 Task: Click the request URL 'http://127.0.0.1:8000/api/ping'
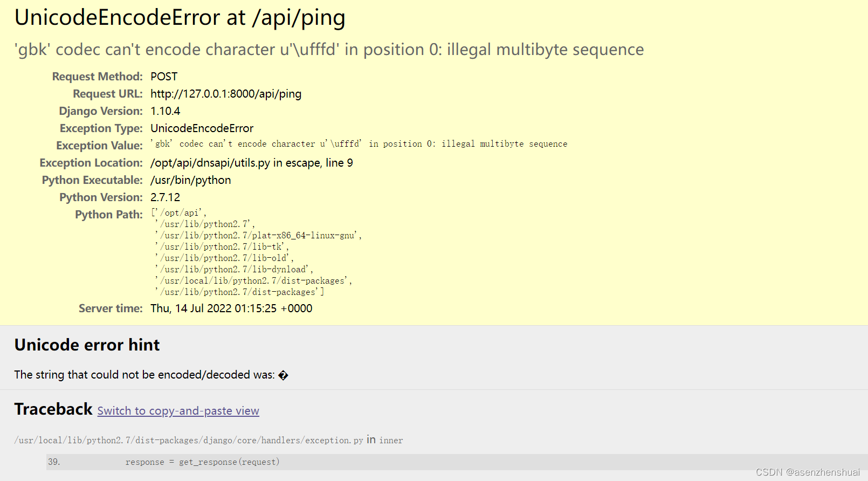(226, 94)
